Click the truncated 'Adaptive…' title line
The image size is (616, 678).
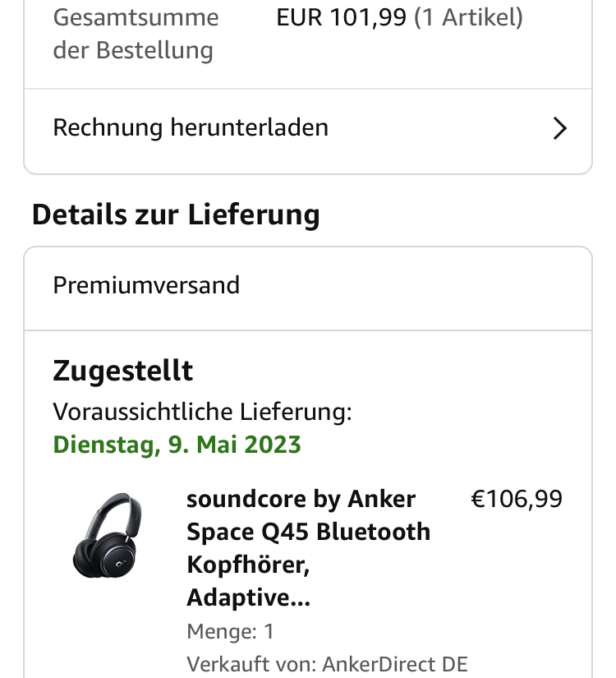[x=248, y=597]
